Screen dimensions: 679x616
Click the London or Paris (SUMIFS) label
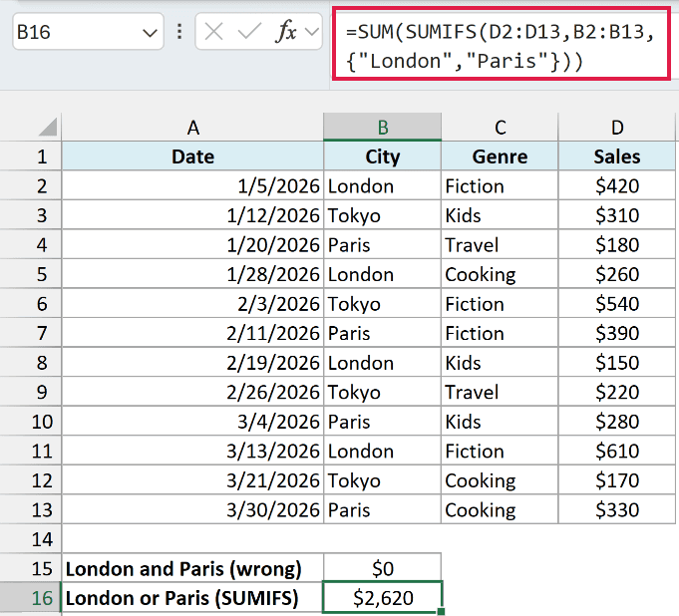pyautogui.click(x=192, y=598)
